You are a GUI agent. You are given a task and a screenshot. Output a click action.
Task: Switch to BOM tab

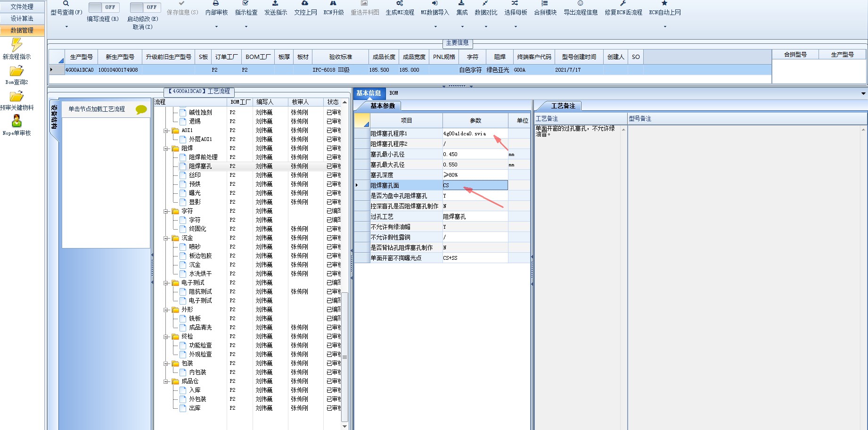[394, 93]
